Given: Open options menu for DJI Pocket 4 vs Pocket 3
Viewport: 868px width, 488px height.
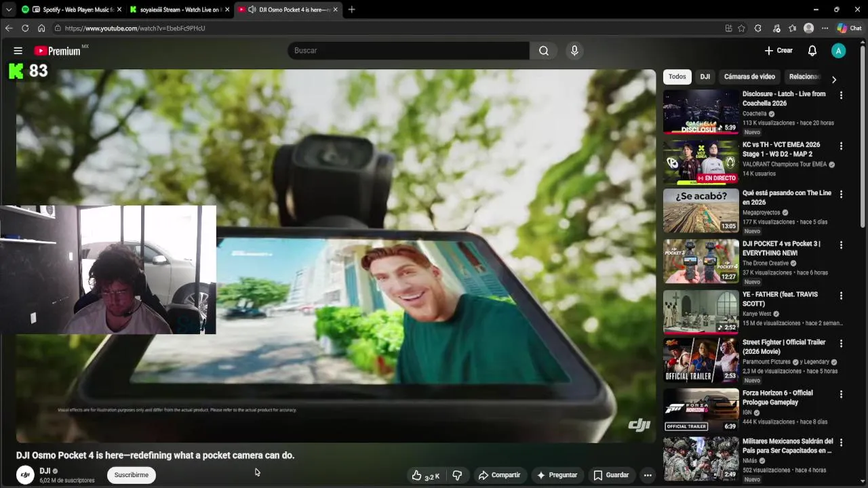Looking at the screenshot, I should tap(841, 245).
